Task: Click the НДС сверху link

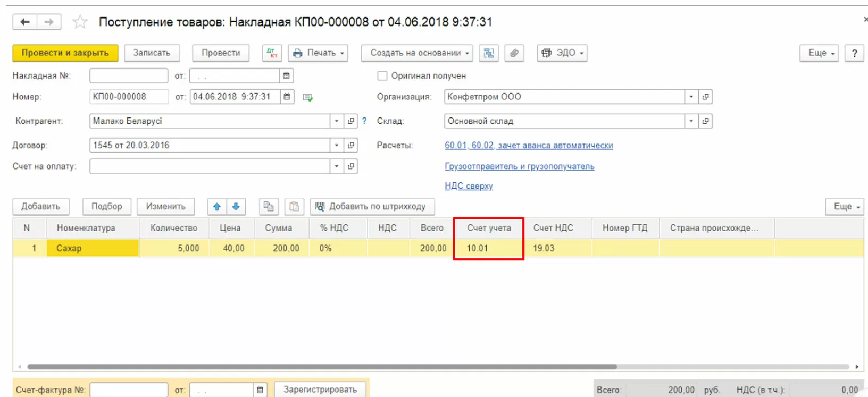Action: [469, 186]
